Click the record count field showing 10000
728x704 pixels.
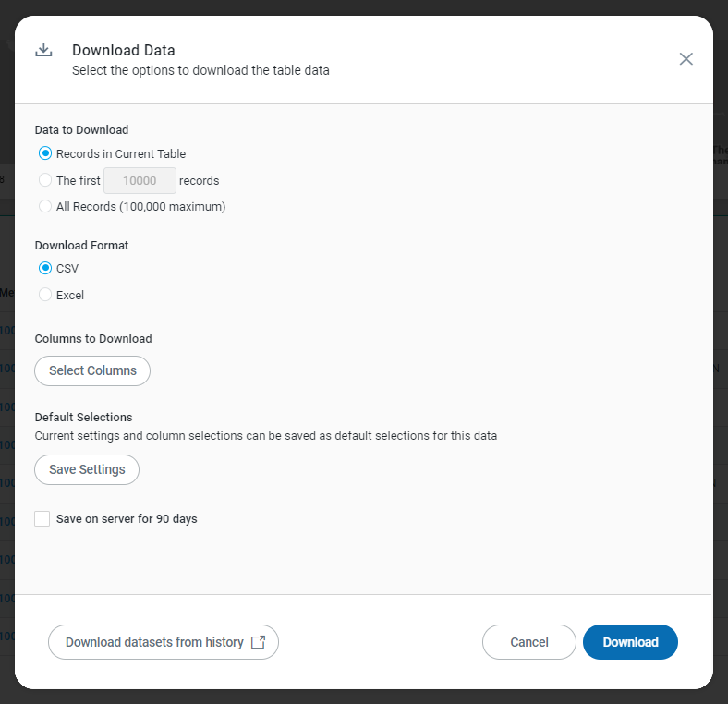click(140, 181)
